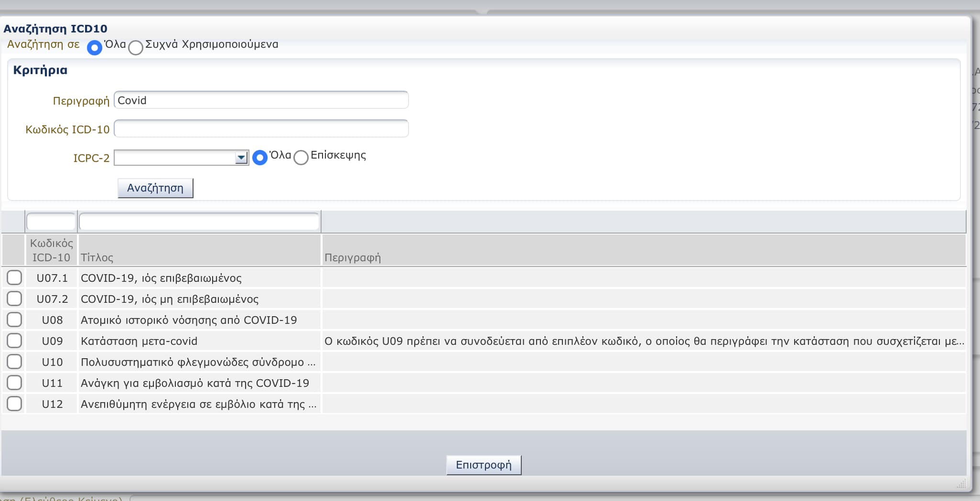Image resolution: width=980 pixels, height=501 pixels.
Task: Sort by the Τίτλος column header
Action: pyautogui.click(x=97, y=258)
